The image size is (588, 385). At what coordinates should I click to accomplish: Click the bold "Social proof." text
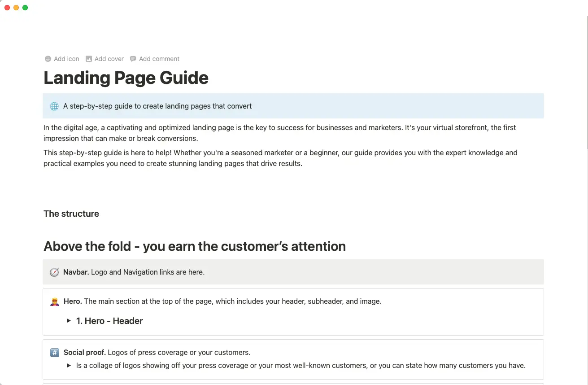click(x=85, y=353)
